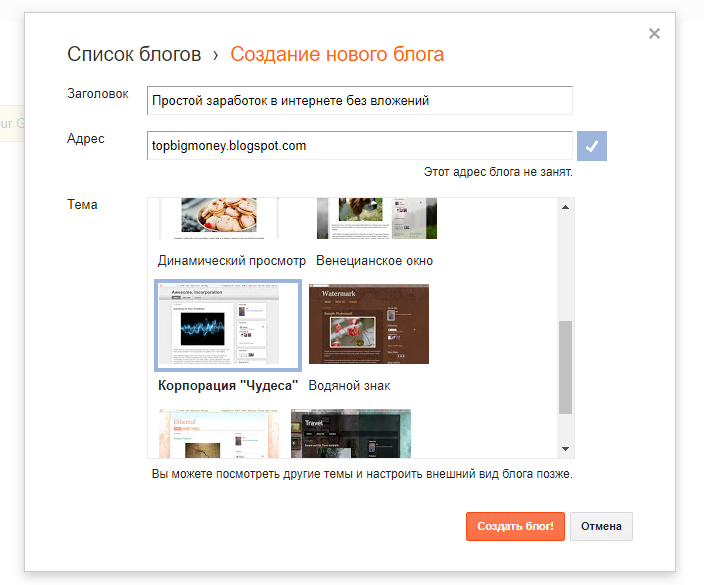Click the theme list scrollbar thumb
The width and height of the screenshot is (704, 585).
[x=565, y=366]
